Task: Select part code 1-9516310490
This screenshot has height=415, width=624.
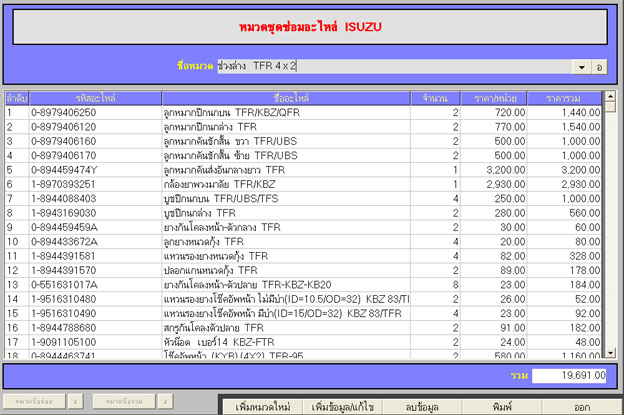Action: (64, 313)
